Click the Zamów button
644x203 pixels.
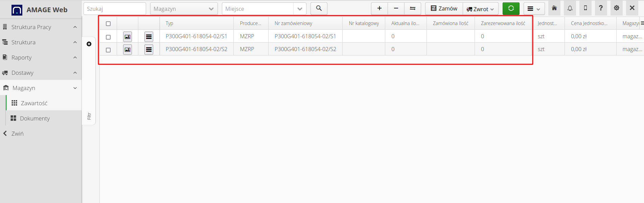[x=444, y=8]
